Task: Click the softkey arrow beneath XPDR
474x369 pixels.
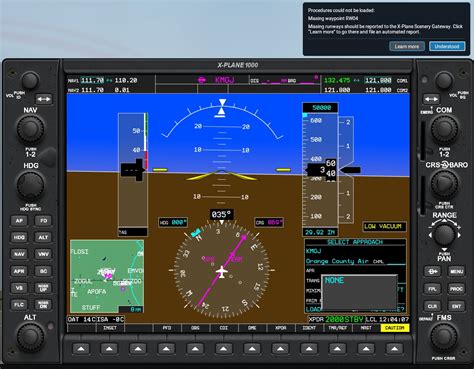Action: tap(280, 349)
